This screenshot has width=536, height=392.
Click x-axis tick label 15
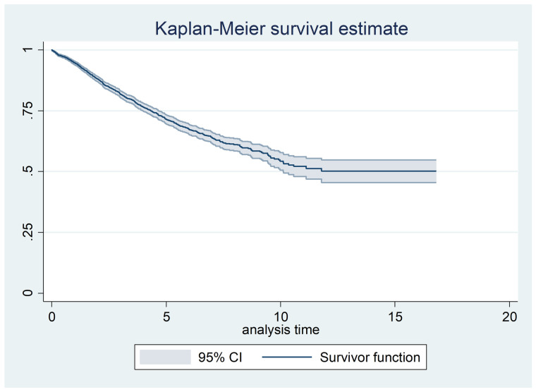[x=395, y=317]
